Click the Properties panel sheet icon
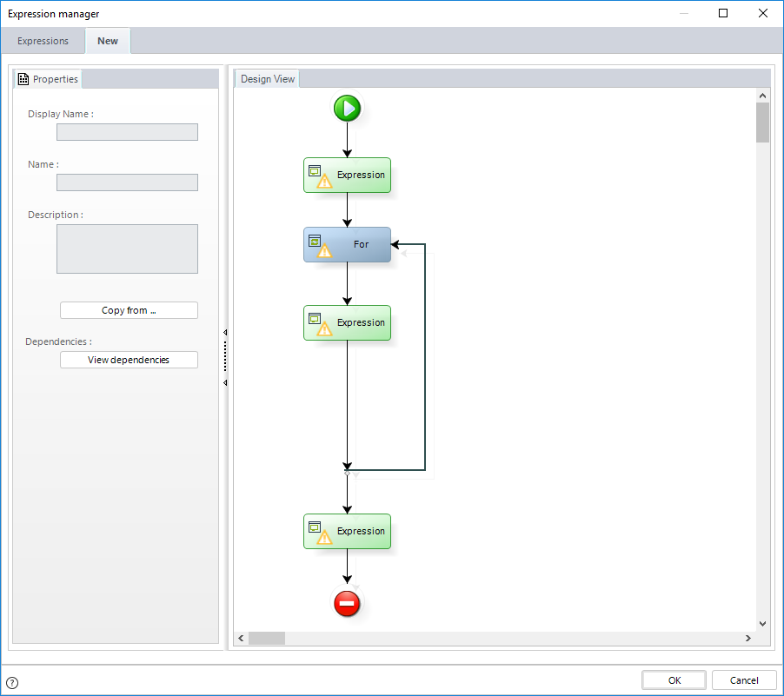 click(x=23, y=79)
